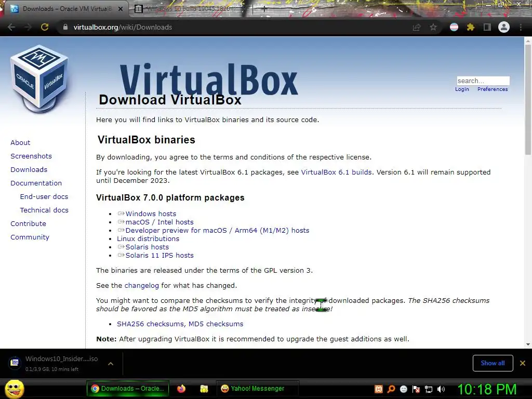Click the external-link arrow beside Windows hosts
532x399 pixels.
tap(121, 214)
